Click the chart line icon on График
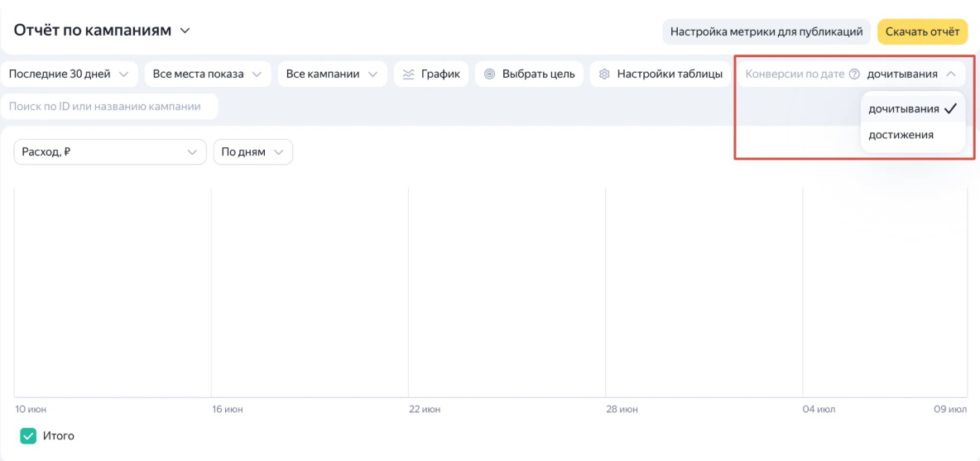980x461 pixels. 408,74
